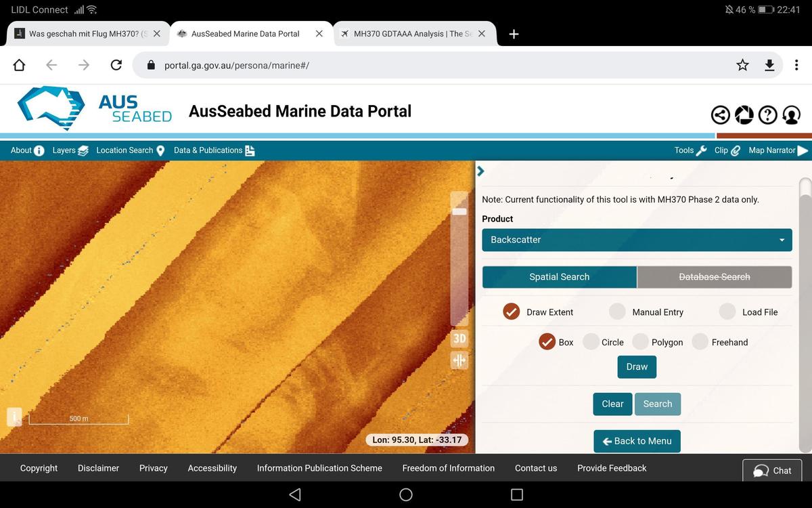This screenshot has width=812, height=508.
Task: Click the browser download icon
Action: (x=769, y=65)
